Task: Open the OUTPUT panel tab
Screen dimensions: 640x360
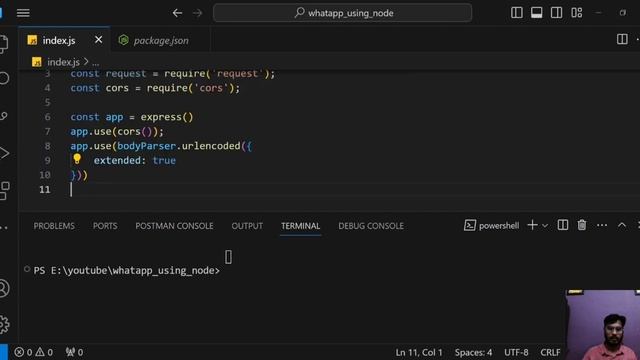Action: [x=247, y=226]
